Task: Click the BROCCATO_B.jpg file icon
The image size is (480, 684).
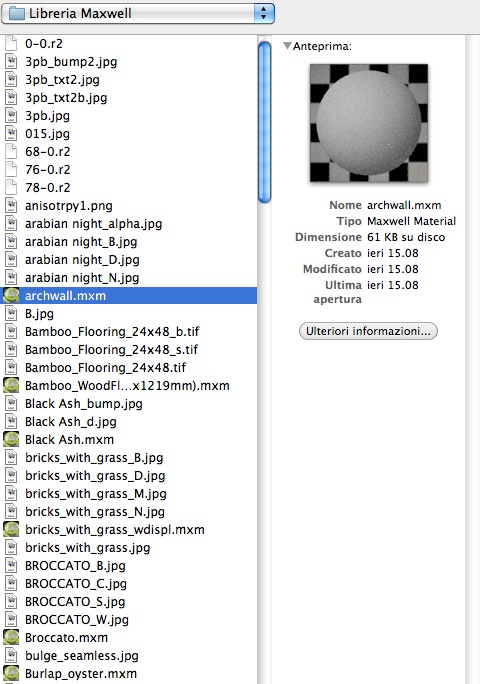Action: 11,565
